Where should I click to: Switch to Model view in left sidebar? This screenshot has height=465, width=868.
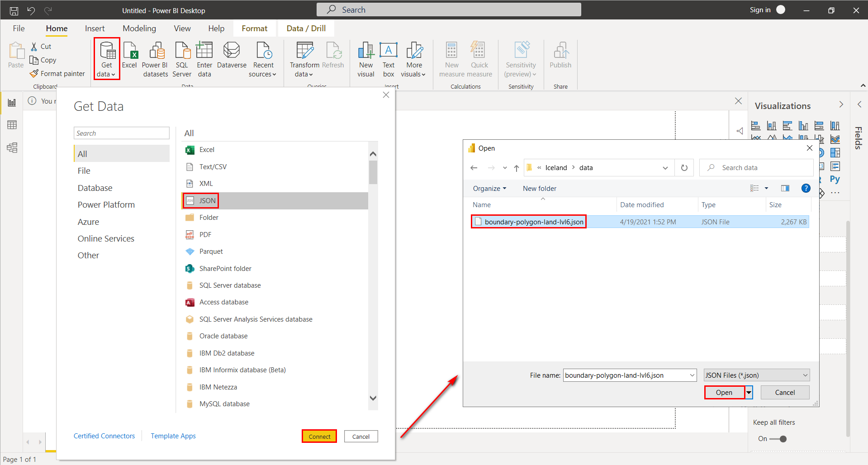[11, 147]
